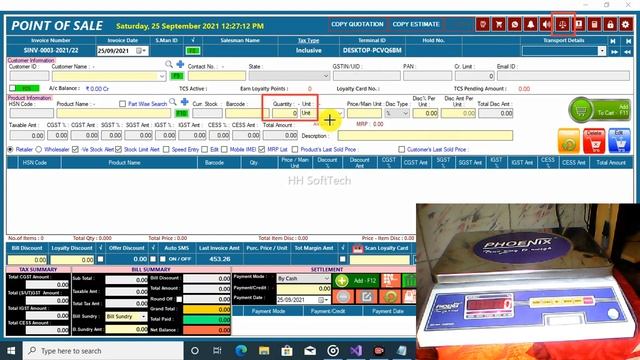Click the orange edit payment icon
The height and width of the screenshot is (360, 640).
(x=367, y=297)
